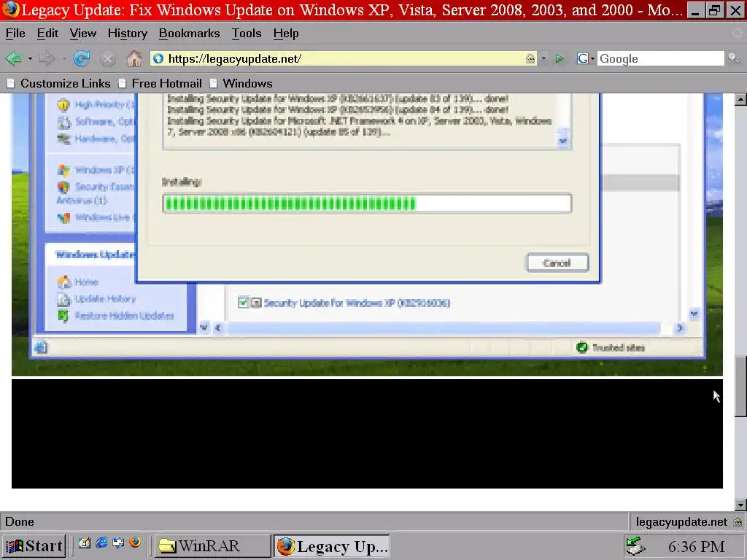Click the Security Essentials category icon

63,187
